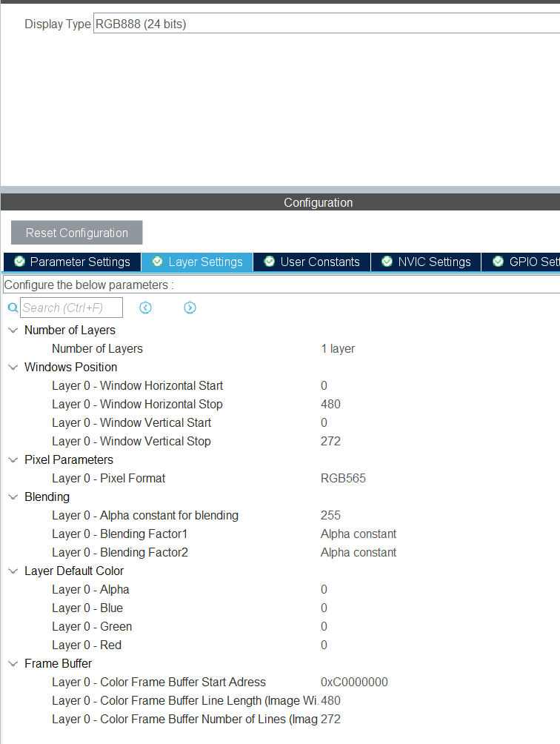Go to next search result arrow
560x744 pixels.
190,308
